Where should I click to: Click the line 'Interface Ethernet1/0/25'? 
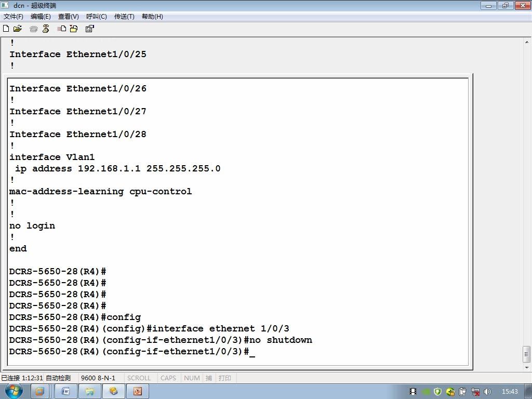[x=78, y=54]
